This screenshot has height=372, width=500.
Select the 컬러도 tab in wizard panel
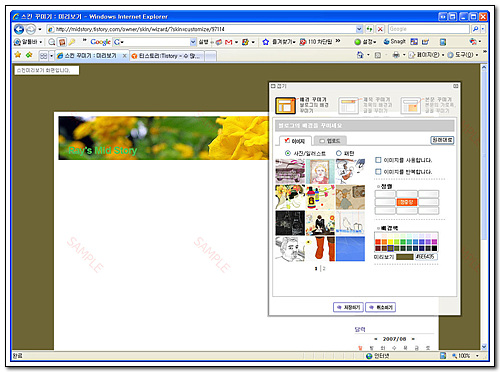(x=330, y=141)
